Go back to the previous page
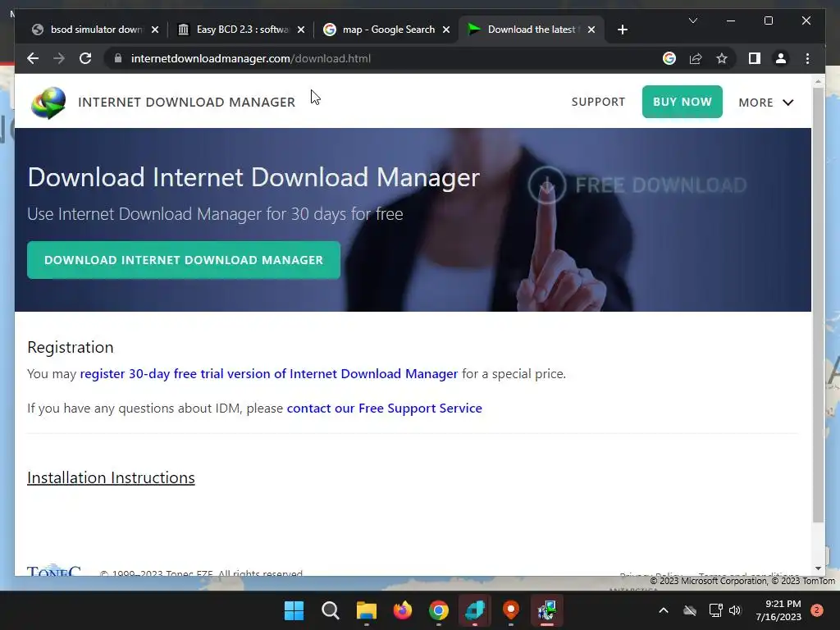 click(x=33, y=58)
